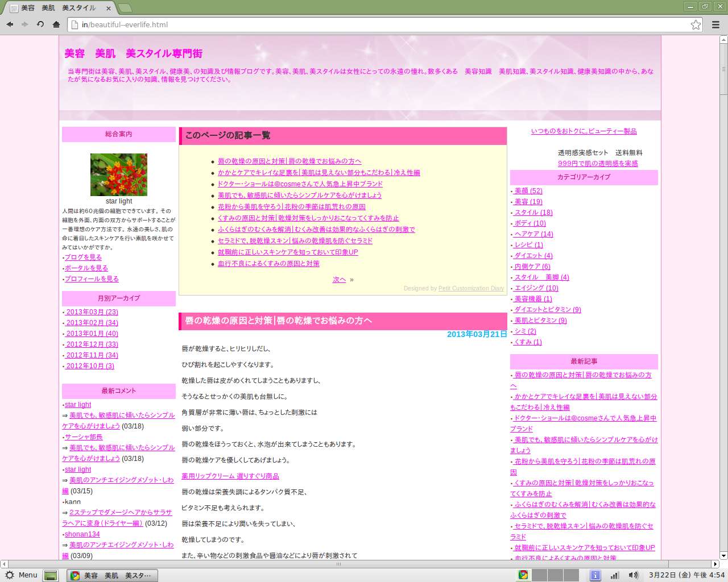Viewport: 728px width, 582px height.
Task: Open article 花粉から美肌を守ろう in list
Action: coord(292,207)
